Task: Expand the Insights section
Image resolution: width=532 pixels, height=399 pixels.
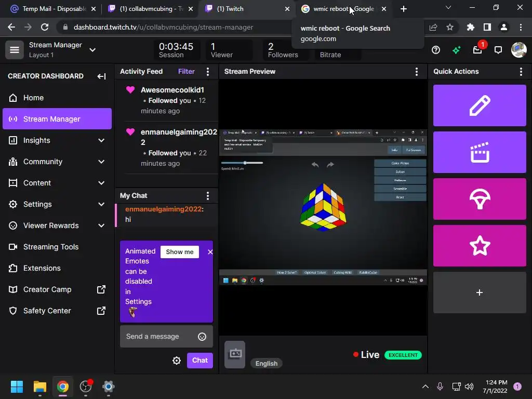Action: click(x=101, y=140)
